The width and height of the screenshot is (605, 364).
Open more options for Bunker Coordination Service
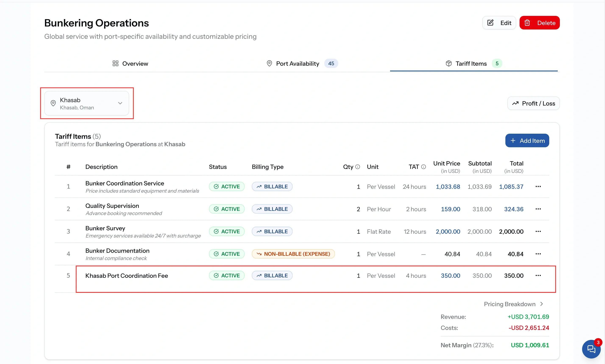tap(538, 186)
